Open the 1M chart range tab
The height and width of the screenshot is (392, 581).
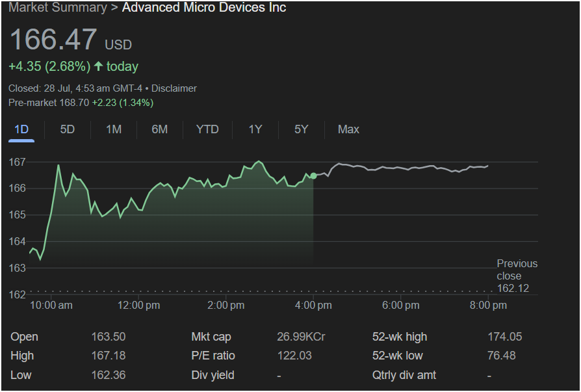[114, 129]
